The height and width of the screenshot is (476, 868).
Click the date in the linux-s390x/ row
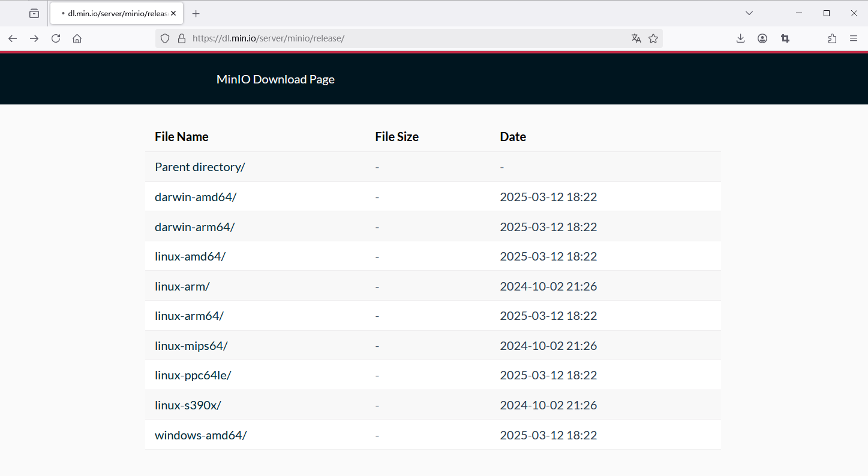pyautogui.click(x=549, y=405)
